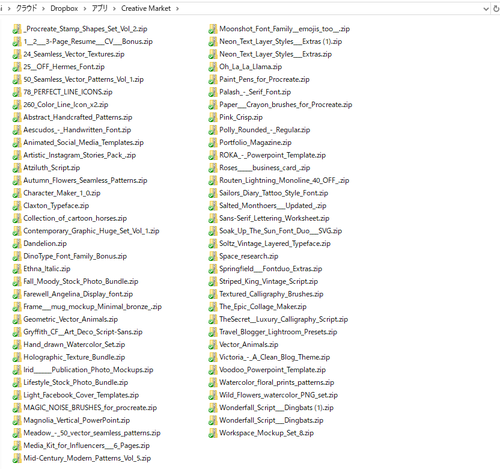Refresh the folder using address bar button
The image size is (500, 469).
pos(496,9)
